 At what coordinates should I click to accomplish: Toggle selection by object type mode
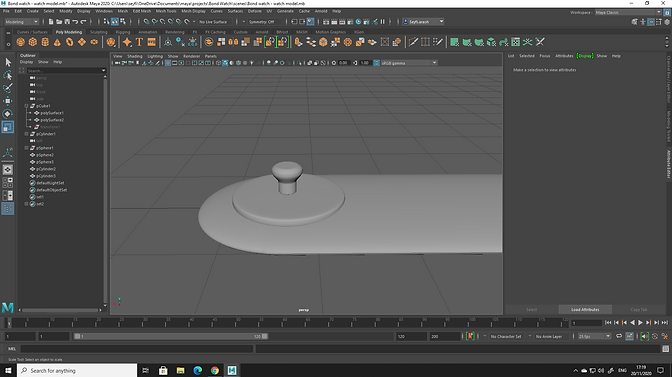(115, 21)
